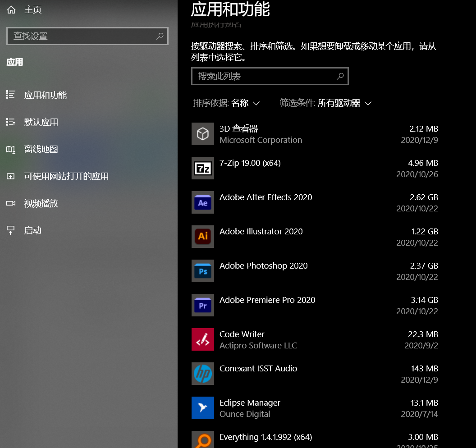The width and height of the screenshot is (476, 448).
Task: Click the 2.62 GB size value
Action: click(x=424, y=197)
